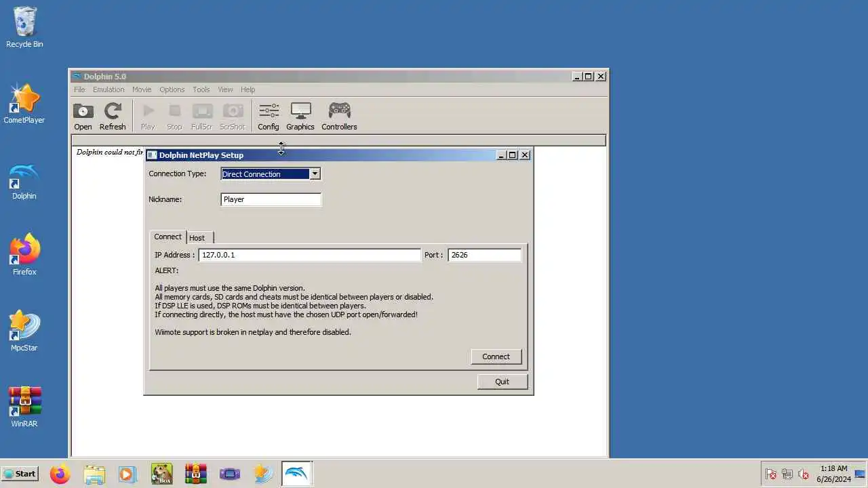Open the file explorer taskbar icon
The width and height of the screenshot is (868, 488).
pyautogui.click(x=94, y=474)
